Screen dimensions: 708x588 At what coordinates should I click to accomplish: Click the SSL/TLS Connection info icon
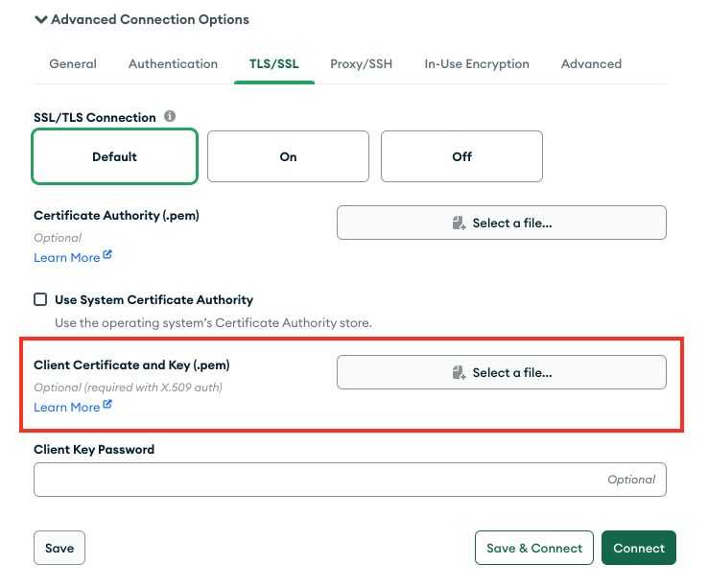point(170,117)
